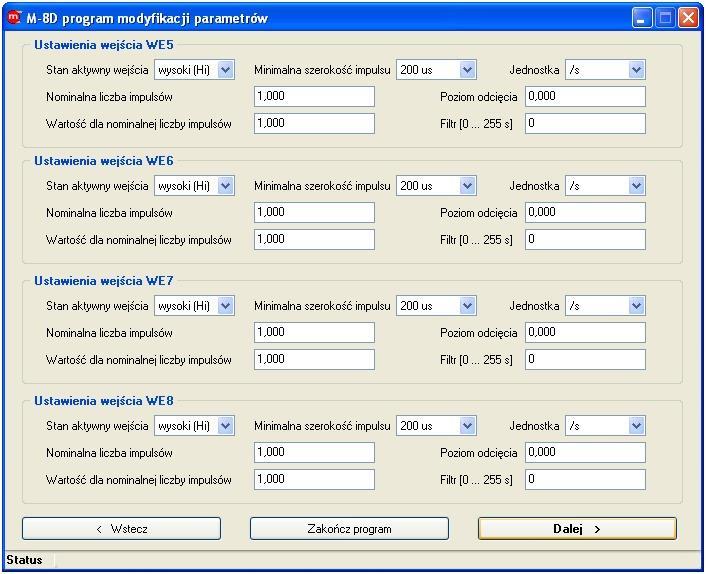Click the Ustawienia wejścia WE5 heading
The height and width of the screenshot is (574, 706).
104,45
